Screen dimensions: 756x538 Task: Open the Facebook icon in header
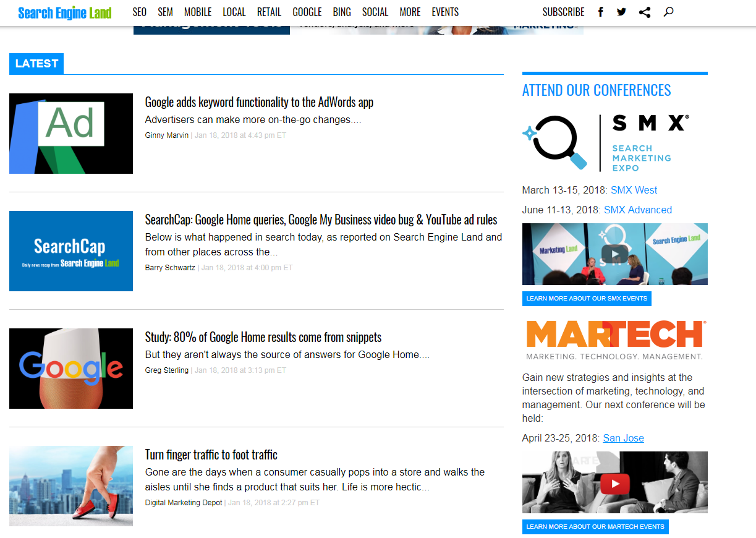click(601, 12)
